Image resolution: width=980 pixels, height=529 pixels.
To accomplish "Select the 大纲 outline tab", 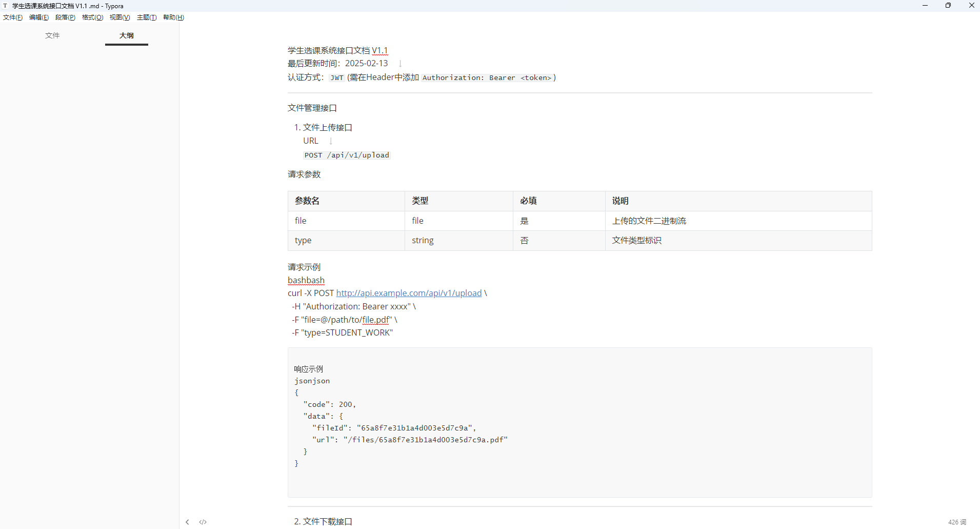I will coord(127,35).
